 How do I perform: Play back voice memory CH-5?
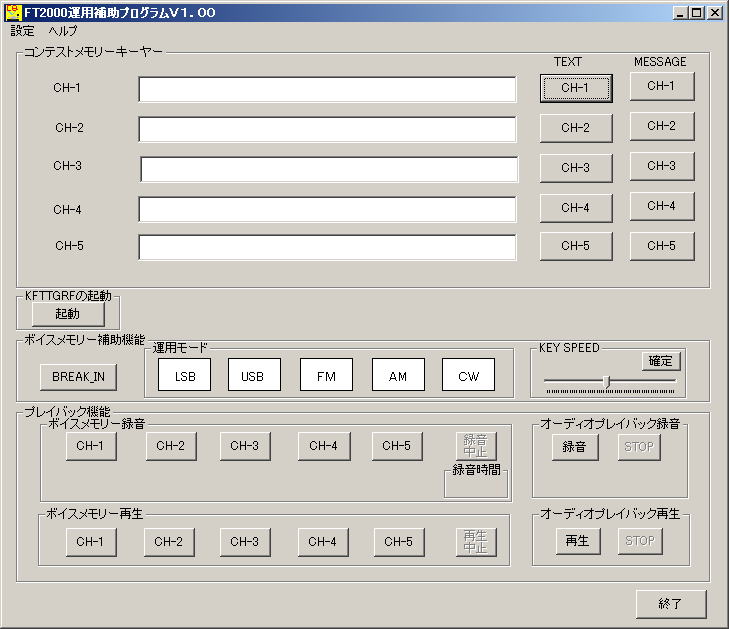point(399,542)
